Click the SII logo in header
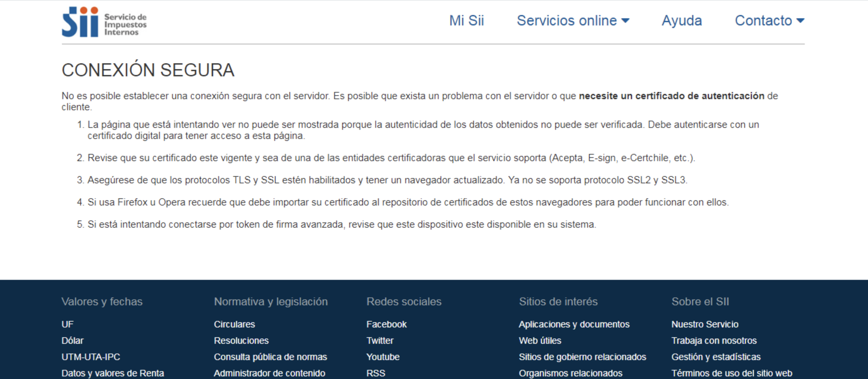Image resolution: width=868 pixels, height=379 pixels. (104, 22)
